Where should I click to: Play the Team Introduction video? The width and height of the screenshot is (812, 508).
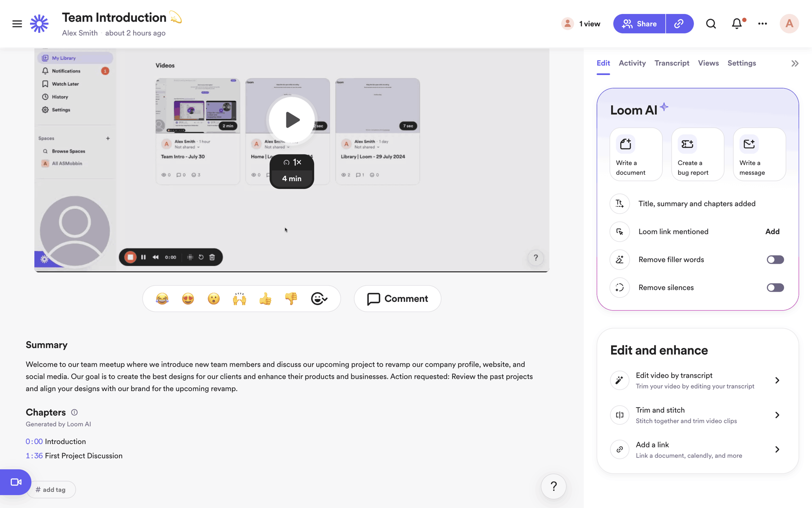[292, 120]
